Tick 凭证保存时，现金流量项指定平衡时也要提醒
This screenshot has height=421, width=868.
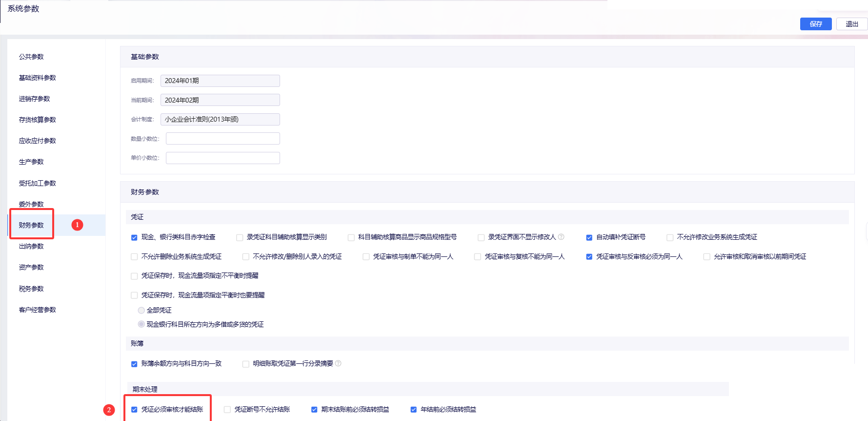pyautogui.click(x=134, y=295)
